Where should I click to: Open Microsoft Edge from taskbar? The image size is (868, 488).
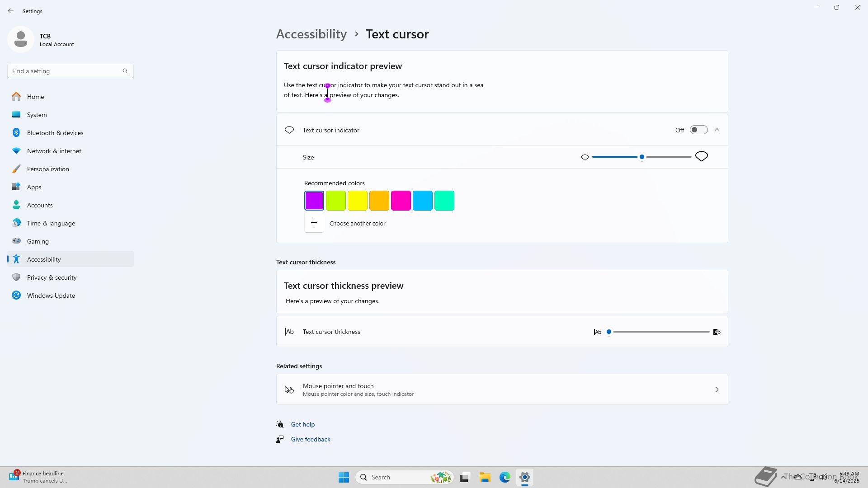tap(505, 477)
